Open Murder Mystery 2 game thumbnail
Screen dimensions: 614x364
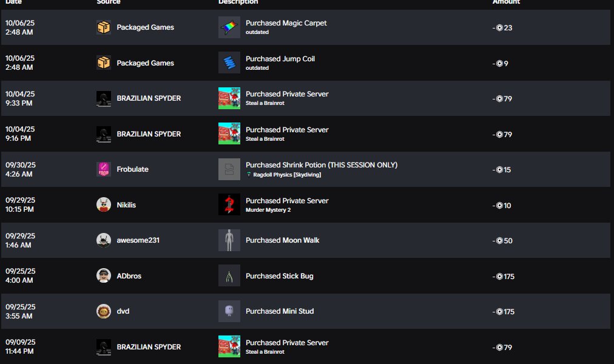[229, 204]
